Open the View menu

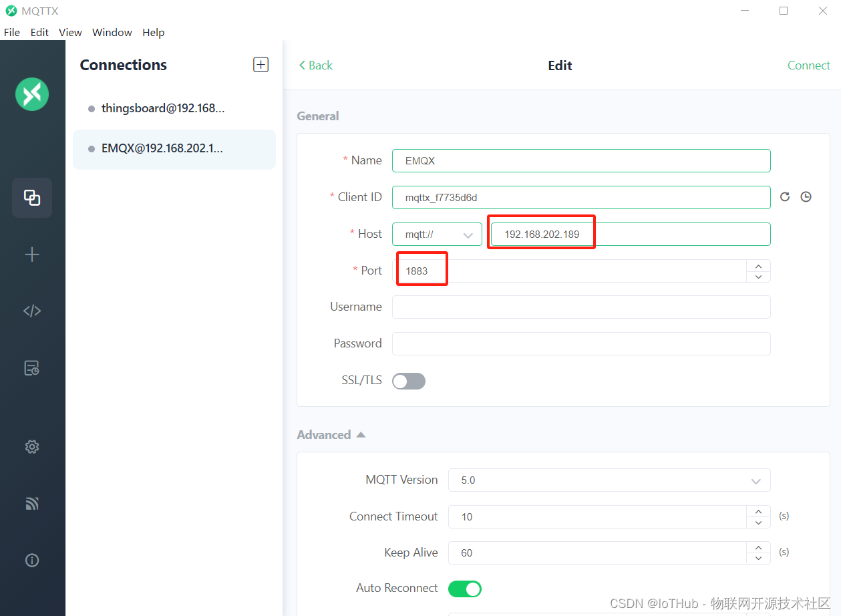pyautogui.click(x=70, y=32)
